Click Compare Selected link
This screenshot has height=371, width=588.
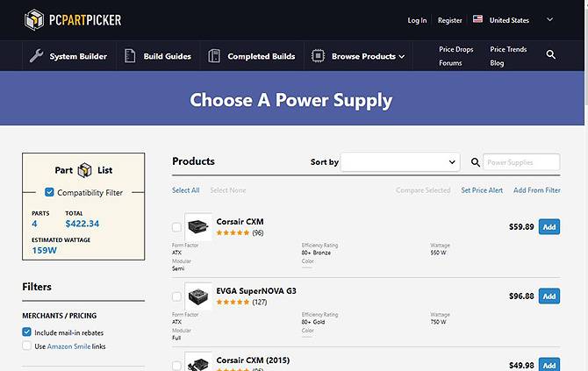click(423, 190)
